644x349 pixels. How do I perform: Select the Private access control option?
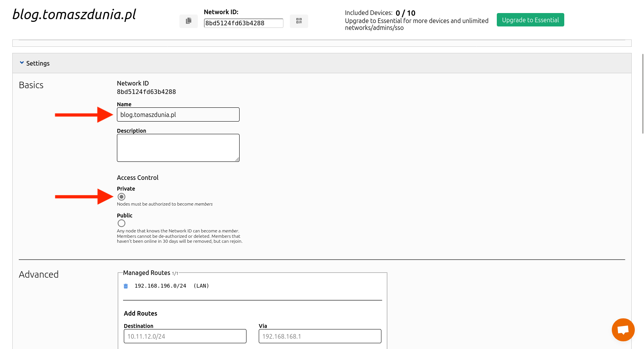pyautogui.click(x=122, y=197)
